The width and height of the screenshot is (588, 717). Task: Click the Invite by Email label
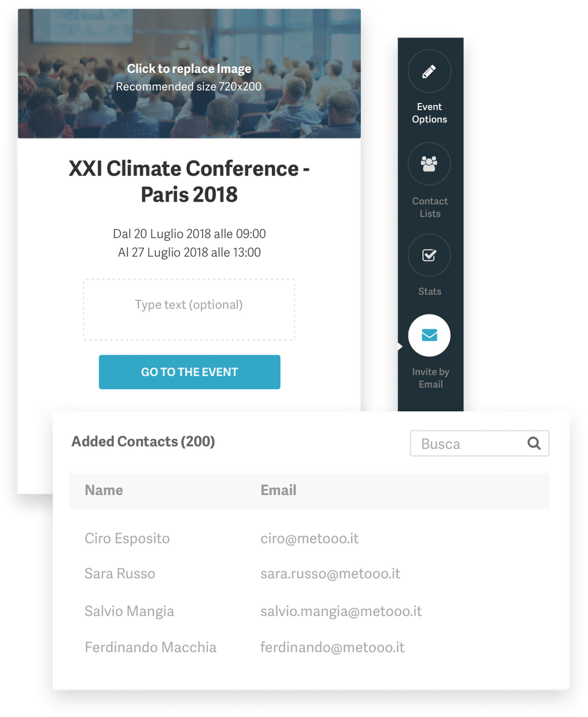[x=431, y=378]
